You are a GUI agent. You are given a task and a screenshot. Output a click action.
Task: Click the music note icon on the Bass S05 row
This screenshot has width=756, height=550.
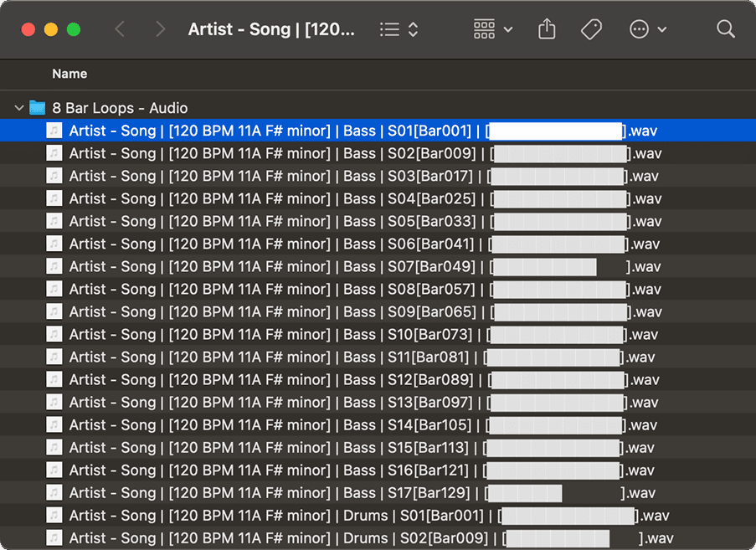pyautogui.click(x=54, y=221)
